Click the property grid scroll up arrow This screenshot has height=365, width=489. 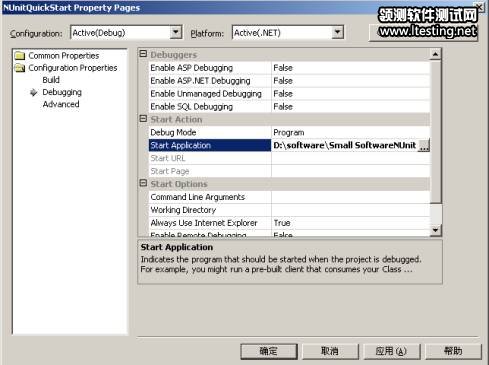tap(435, 54)
